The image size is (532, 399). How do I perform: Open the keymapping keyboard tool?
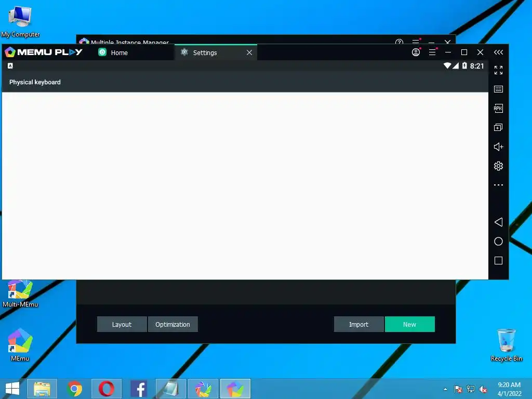point(498,89)
